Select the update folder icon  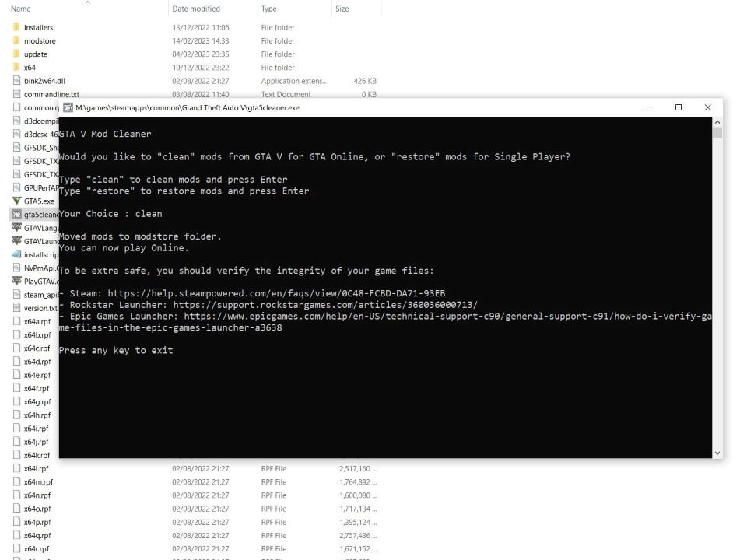click(16, 54)
